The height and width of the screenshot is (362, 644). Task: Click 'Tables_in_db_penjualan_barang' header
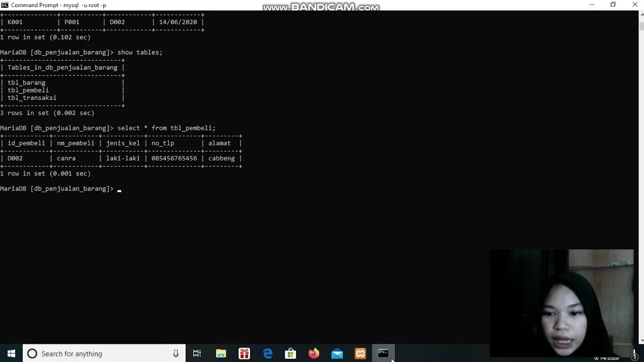tap(62, 67)
